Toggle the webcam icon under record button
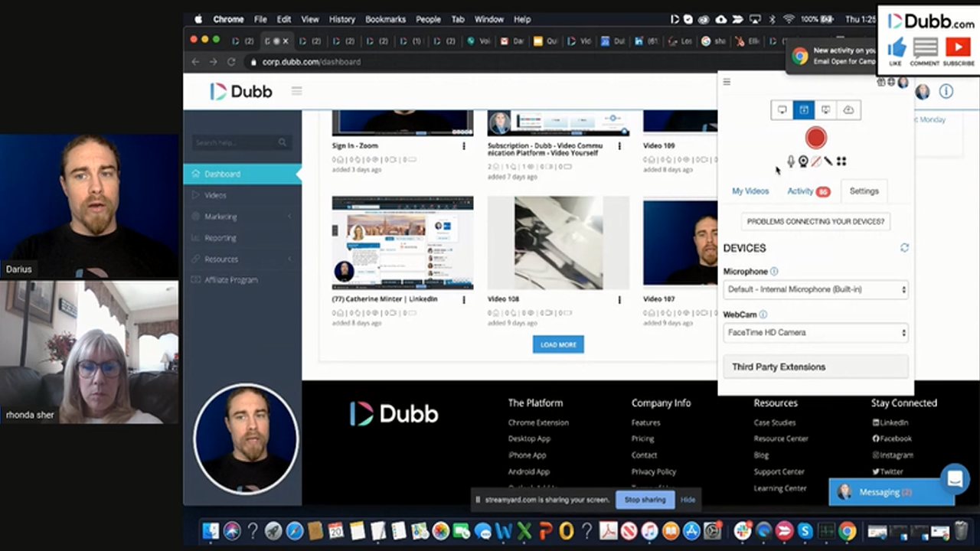Viewport: 980px width, 551px height. tap(803, 161)
